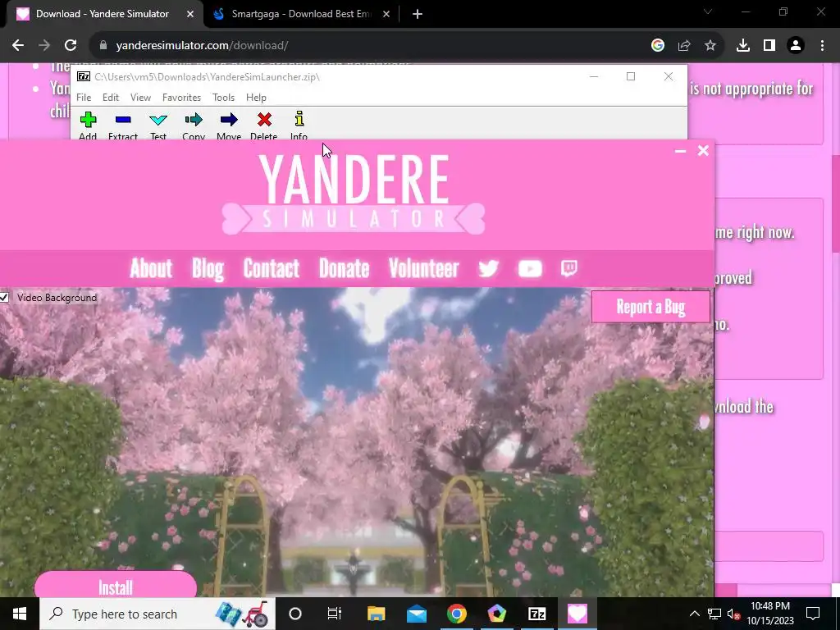The image size is (840, 630).
Task: Switch to 7-Zip on the taskbar
Action: click(x=536, y=614)
